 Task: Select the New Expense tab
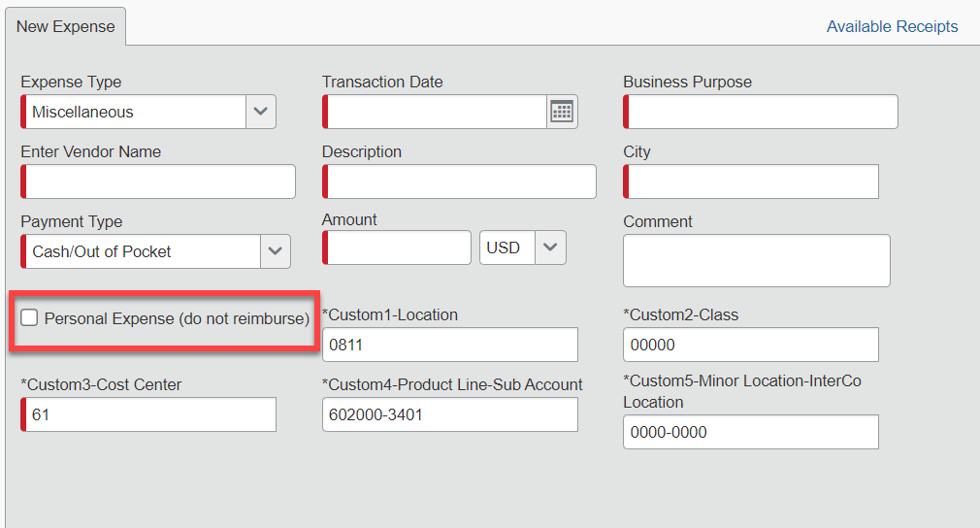pyautogui.click(x=65, y=26)
